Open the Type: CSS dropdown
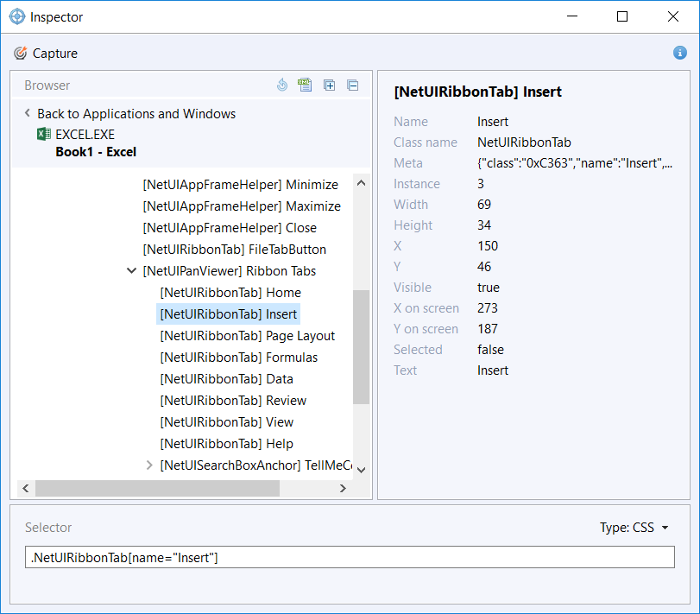 pyautogui.click(x=634, y=528)
